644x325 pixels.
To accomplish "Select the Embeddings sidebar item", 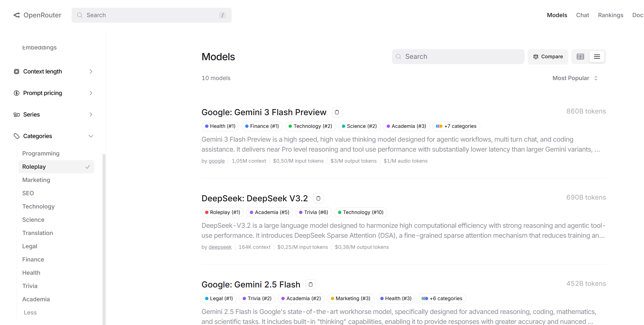I will (39, 47).
